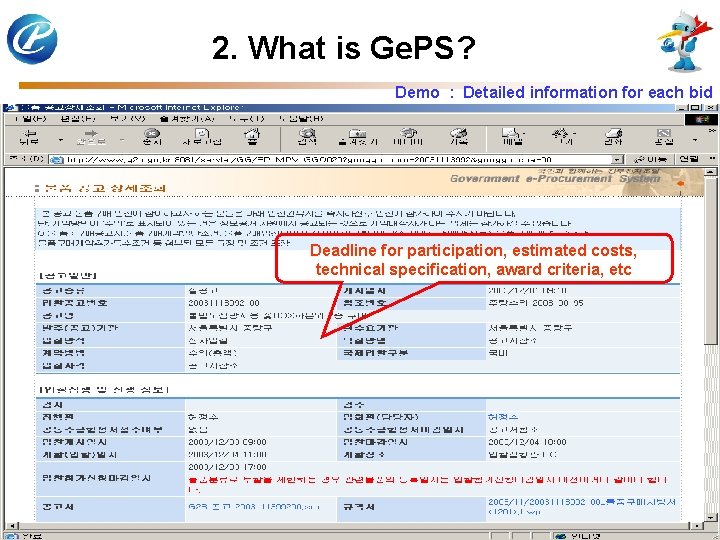Open the Search pane with the toolbar icon
The width and height of the screenshot is (720, 540).
click(x=307, y=136)
